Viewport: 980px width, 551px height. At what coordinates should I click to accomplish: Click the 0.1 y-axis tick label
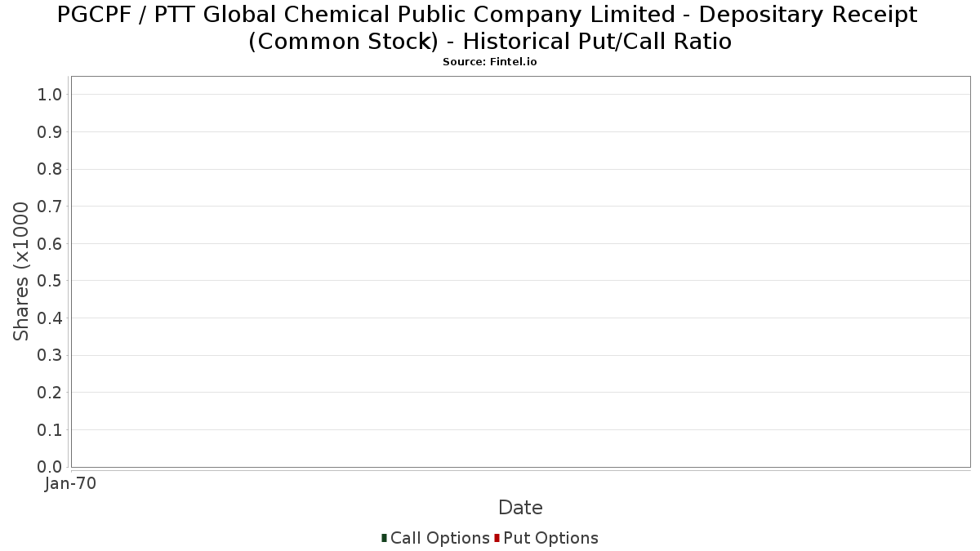tap(50, 429)
